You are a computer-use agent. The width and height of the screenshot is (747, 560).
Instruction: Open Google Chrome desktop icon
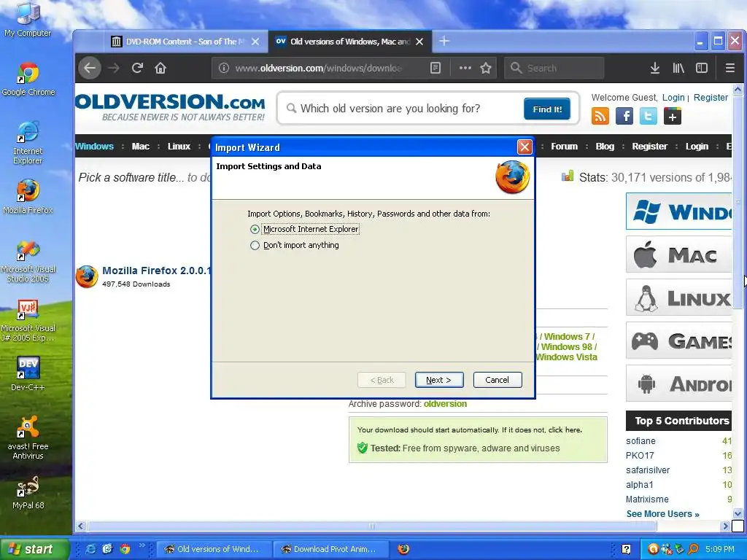[x=28, y=79]
